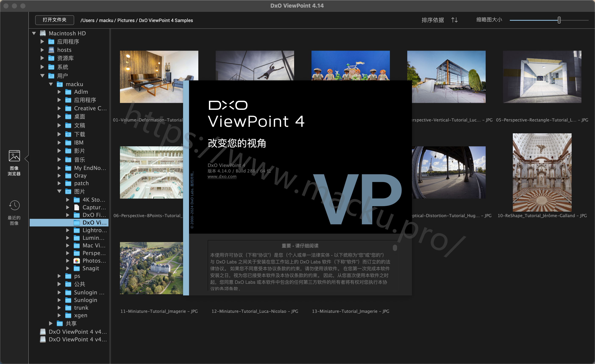Select the Oray folder in tree
Image resolution: width=595 pixels, height=364 pixels.
tap(80, 176)
